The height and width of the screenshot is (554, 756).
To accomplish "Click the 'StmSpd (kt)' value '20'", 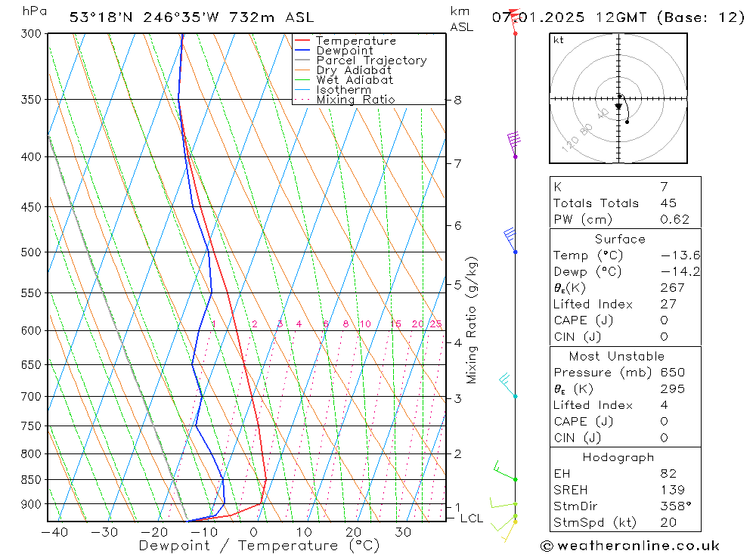I will (x=668, y=523).
